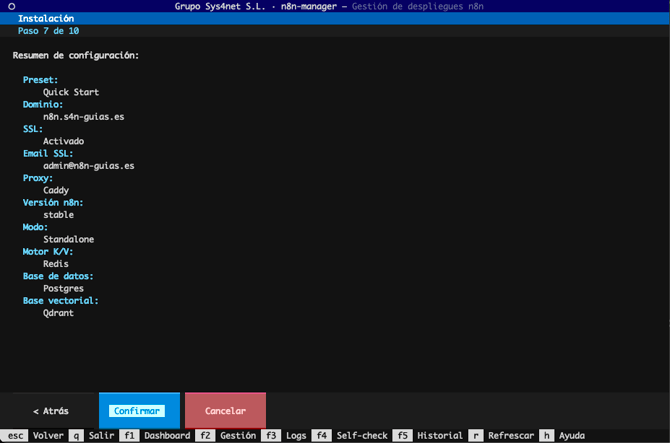Open Gestión from the footer bar

[x=238, y=436]
